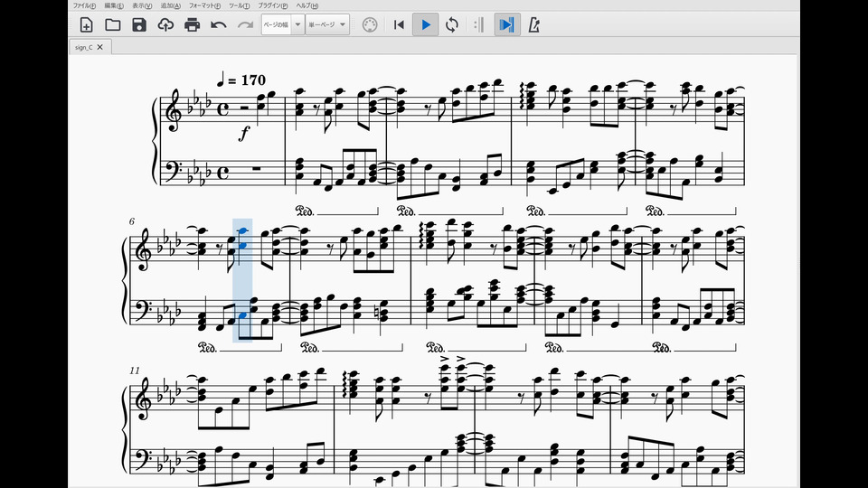Undo the last action with the undo arrow
868x488 pixels.
click(x=219, y=25)
